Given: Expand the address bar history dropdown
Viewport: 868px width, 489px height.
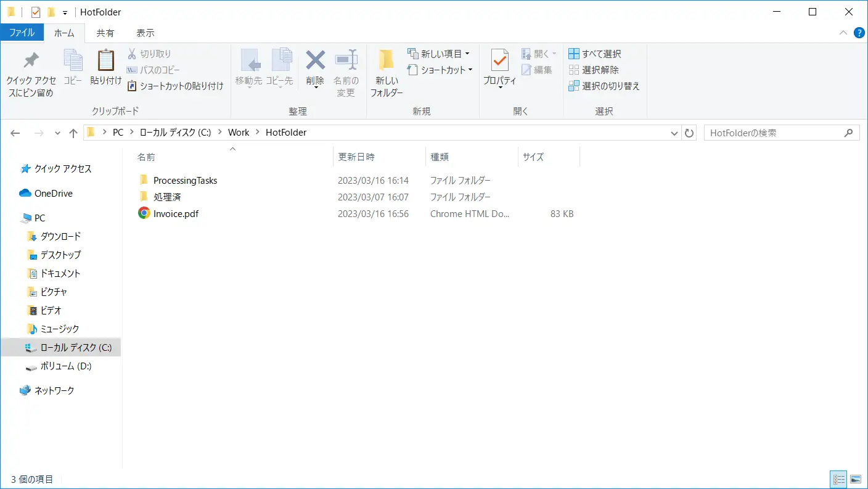Looking at the screenshot, I should pyautogui.click(x=674, y=133).
